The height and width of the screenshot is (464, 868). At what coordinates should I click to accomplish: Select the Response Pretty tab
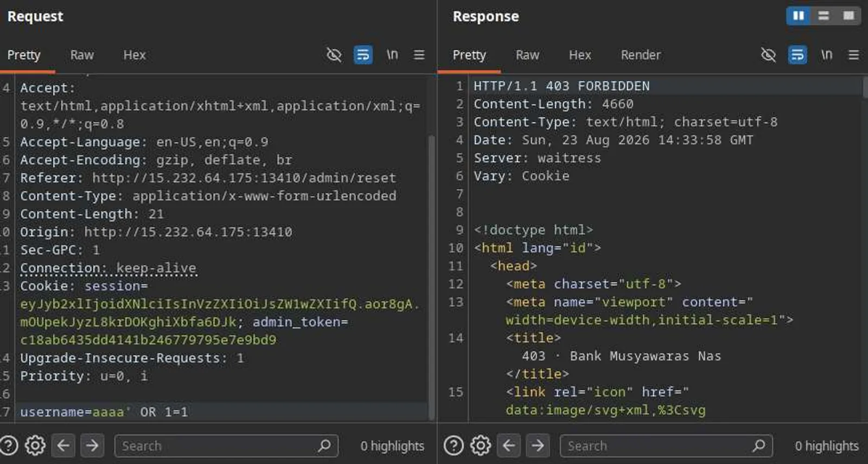469,55
